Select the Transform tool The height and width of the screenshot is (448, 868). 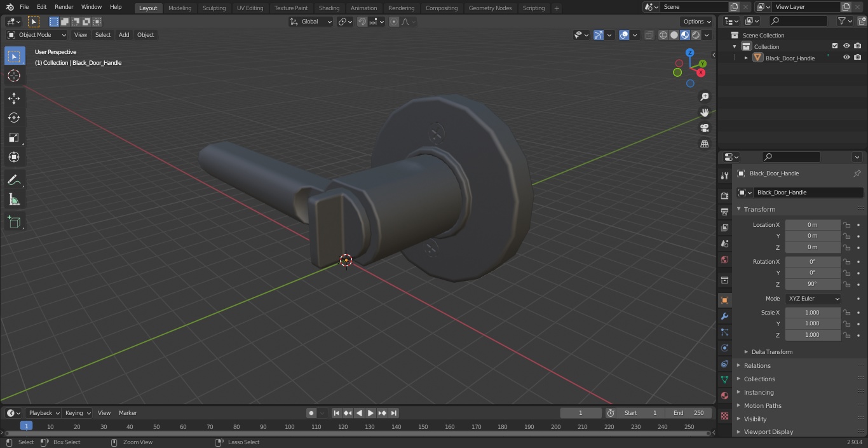pos(14,157)
